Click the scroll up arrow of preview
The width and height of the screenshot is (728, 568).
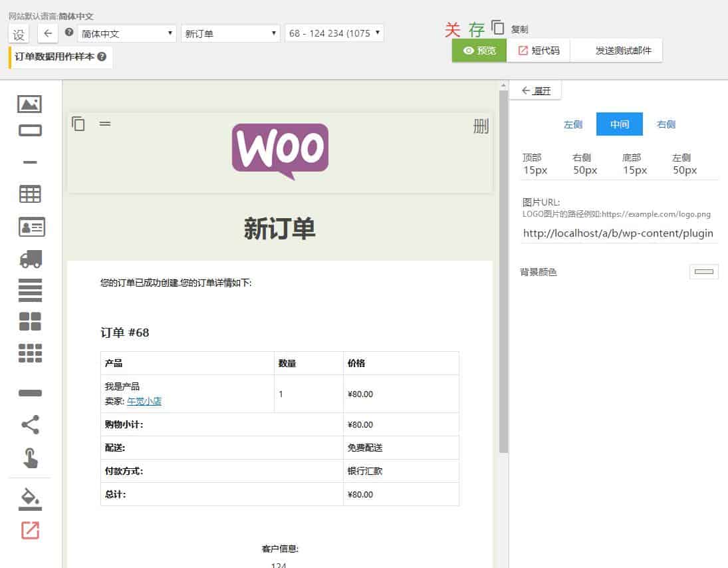503,85
